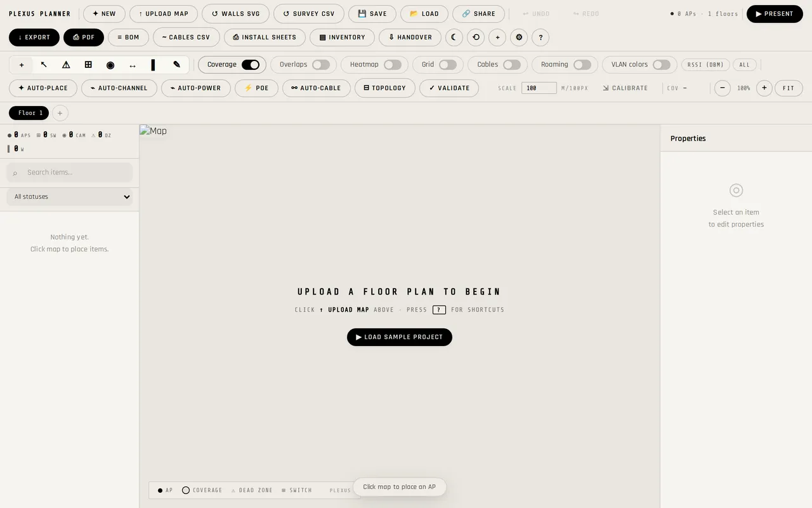
Task: Click the Calibrate scale button
Action: [x=625, y=88]
